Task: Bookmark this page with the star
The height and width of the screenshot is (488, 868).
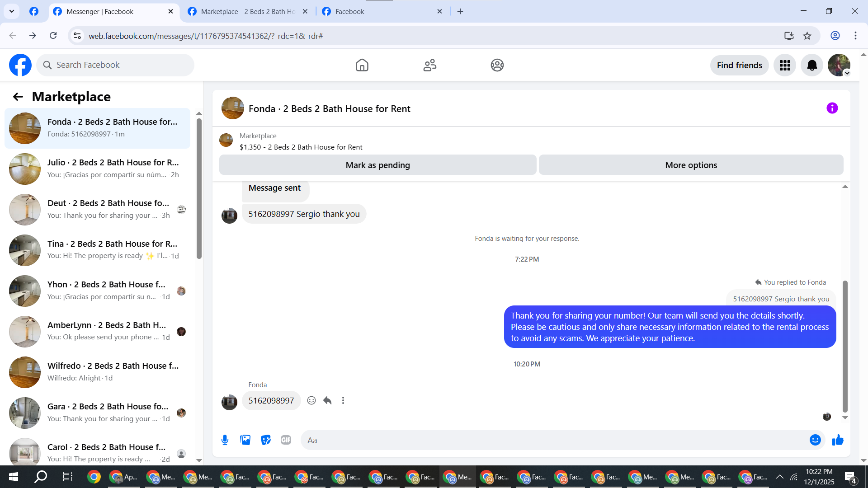Action: [x=807, y=36]
